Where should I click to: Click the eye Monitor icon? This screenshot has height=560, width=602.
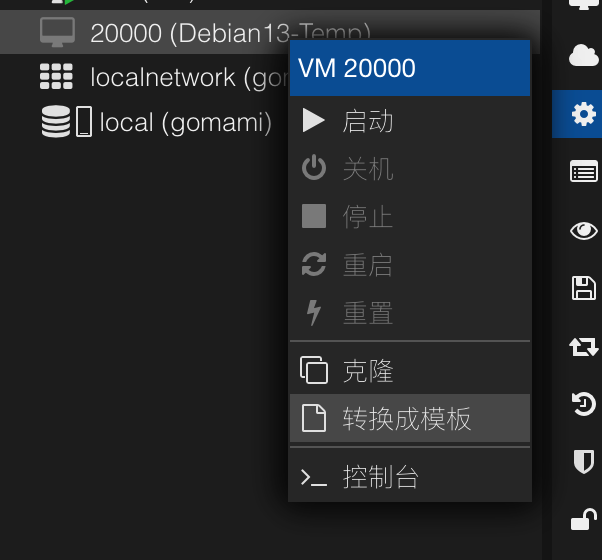(583, 231)
